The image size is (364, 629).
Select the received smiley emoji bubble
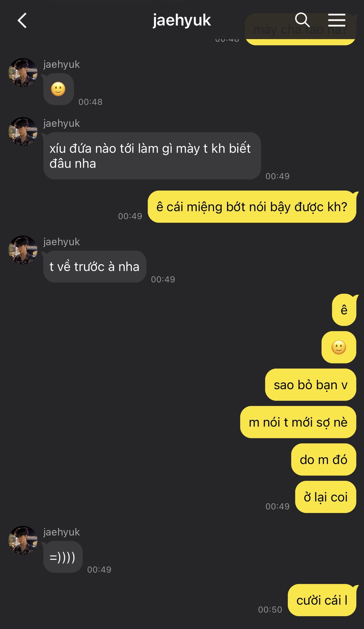(x=58, y=89)
